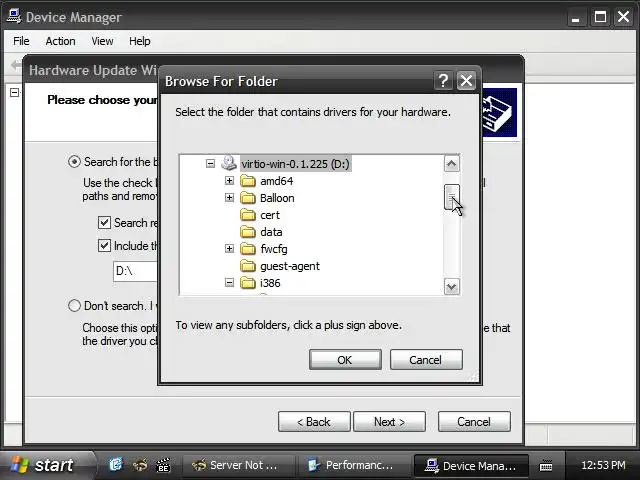Expand the Balloon folder
640x480 pixels.
[x=229, y=198]
